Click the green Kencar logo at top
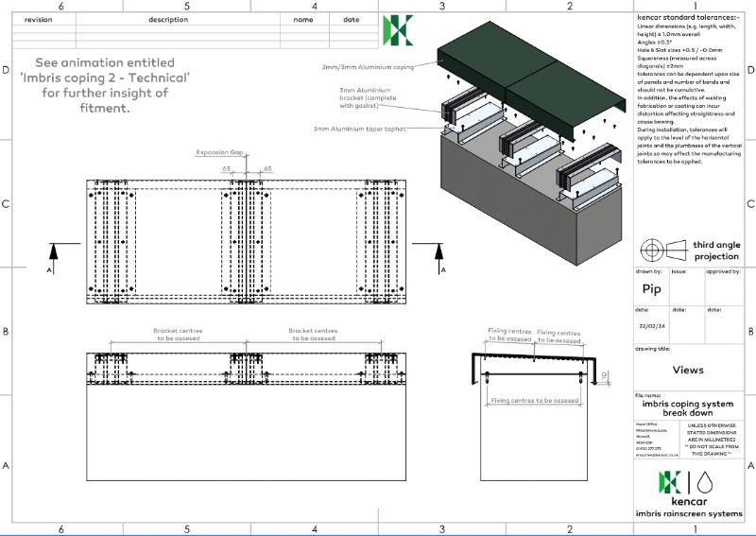The height and width of the screenshot is (536, 756). (396, 31)
